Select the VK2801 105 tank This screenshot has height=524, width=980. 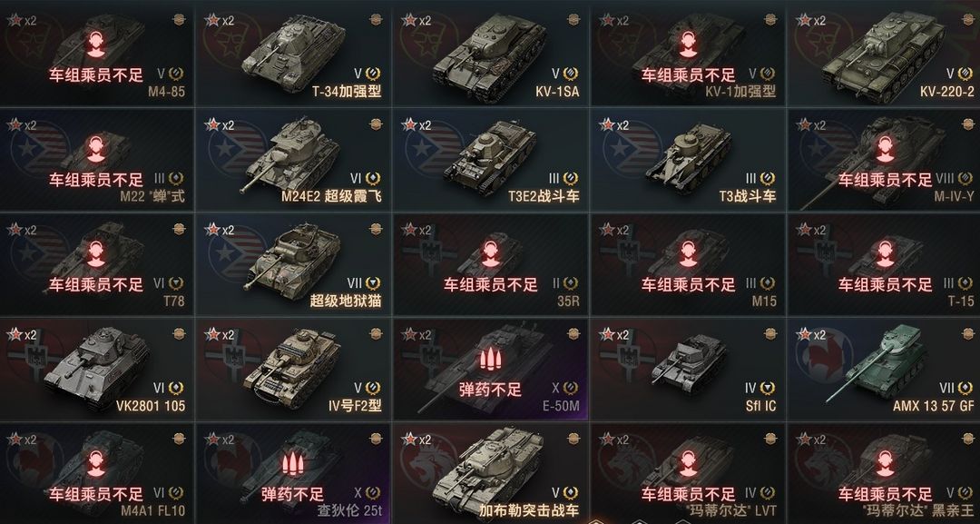pos(96,369)
